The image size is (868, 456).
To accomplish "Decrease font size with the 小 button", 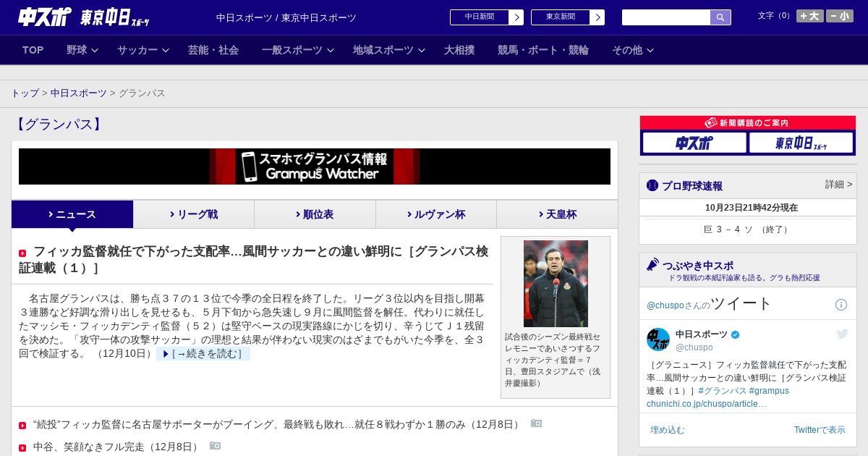I will pos(840,16).
